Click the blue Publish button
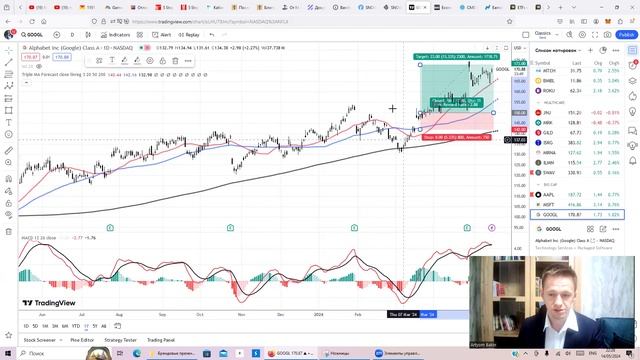The height and width of the screenshot is (360, 640). 626,35
